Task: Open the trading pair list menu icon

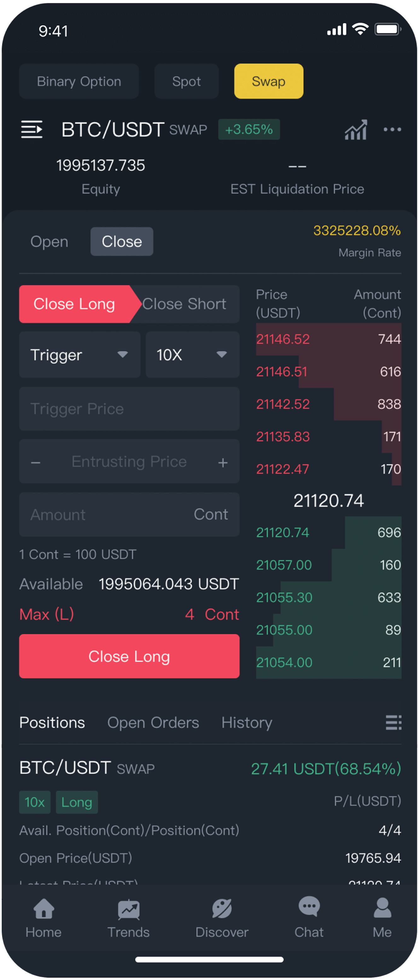Action: coord(32,129)
